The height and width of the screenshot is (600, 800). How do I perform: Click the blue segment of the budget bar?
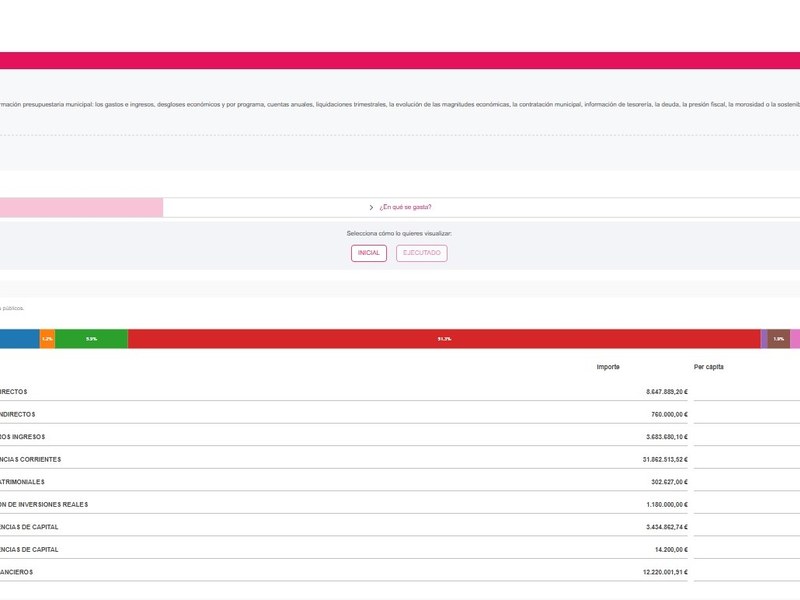[x=19, y=339]
